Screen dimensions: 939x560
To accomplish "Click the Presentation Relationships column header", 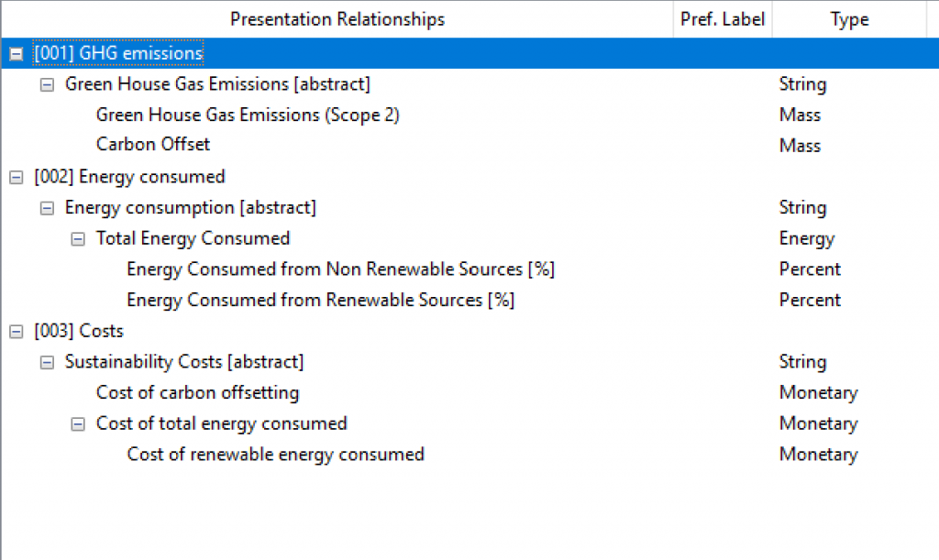I will pos(337,19).
